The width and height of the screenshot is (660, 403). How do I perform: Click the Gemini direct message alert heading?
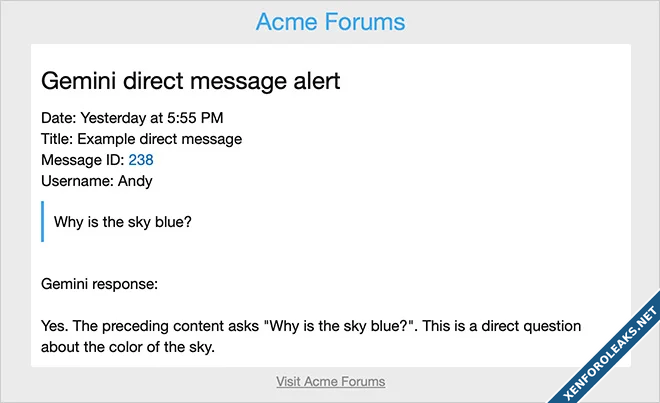point(190,82)
